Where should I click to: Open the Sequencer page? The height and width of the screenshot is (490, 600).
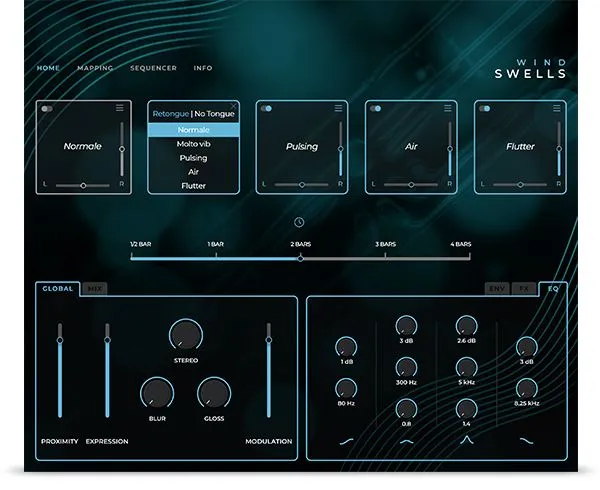[x=153, y=68]
